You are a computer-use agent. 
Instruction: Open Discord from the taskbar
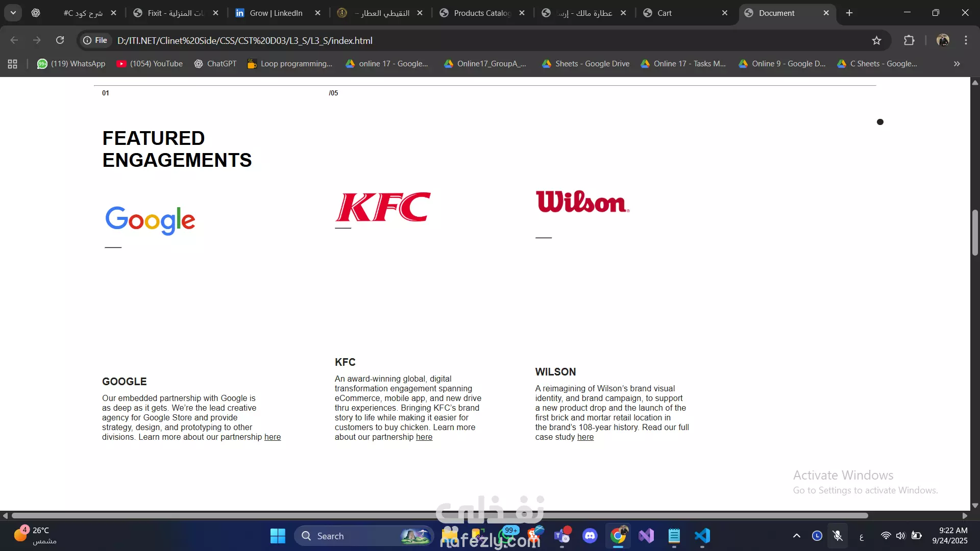(590, 536)
